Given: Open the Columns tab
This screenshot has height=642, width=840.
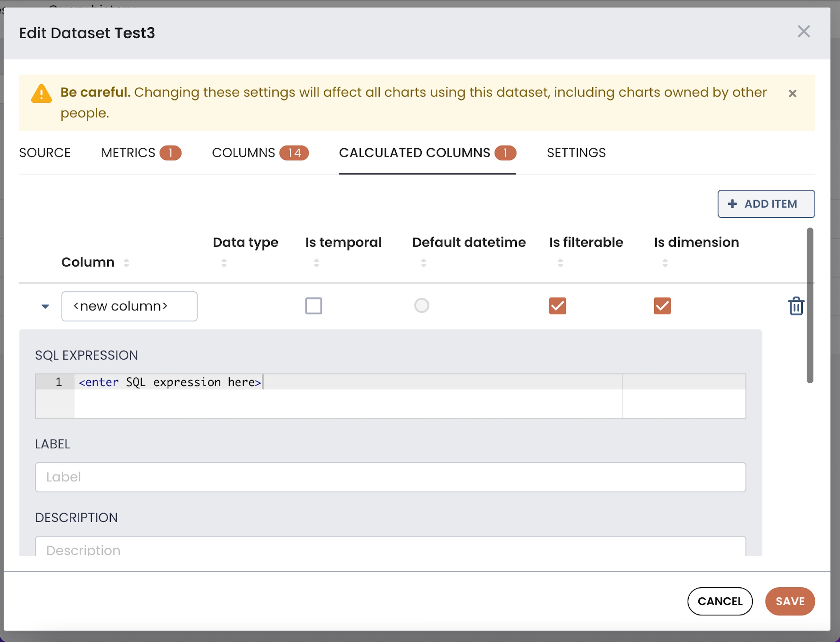Looking at the screenshot, I should [x=260, y=153].
